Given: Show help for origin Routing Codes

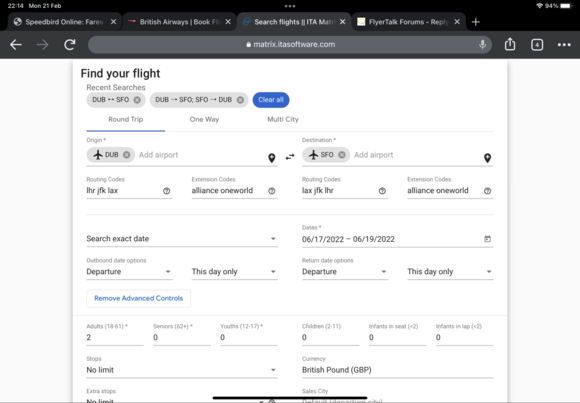Looking at the screenshot, I should (x=166, y=191).
